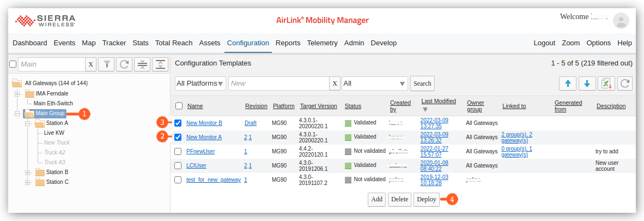Click the Deploy button

(x=426, y=200)
